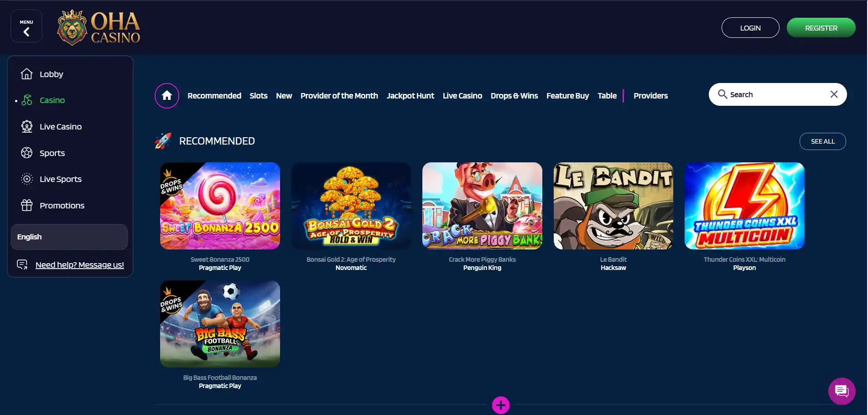Click the magnifying glass search icon
The height and width of the screenshot is (415, 868).
[x=722, y=94]
